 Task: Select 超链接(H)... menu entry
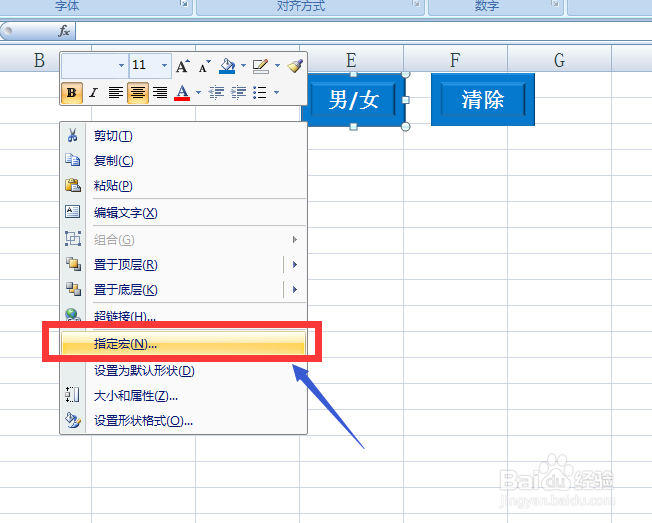(x=183, y=315)
